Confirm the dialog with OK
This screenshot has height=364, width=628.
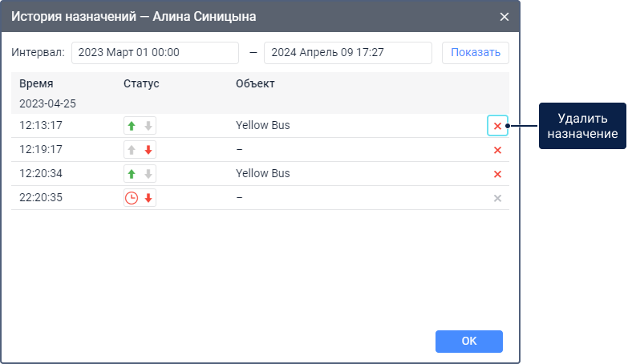469,342
